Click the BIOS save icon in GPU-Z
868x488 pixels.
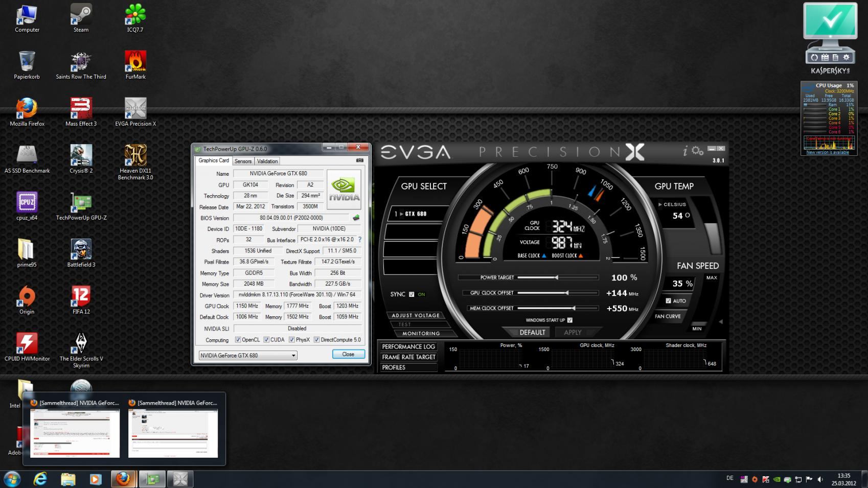point(356,218)
